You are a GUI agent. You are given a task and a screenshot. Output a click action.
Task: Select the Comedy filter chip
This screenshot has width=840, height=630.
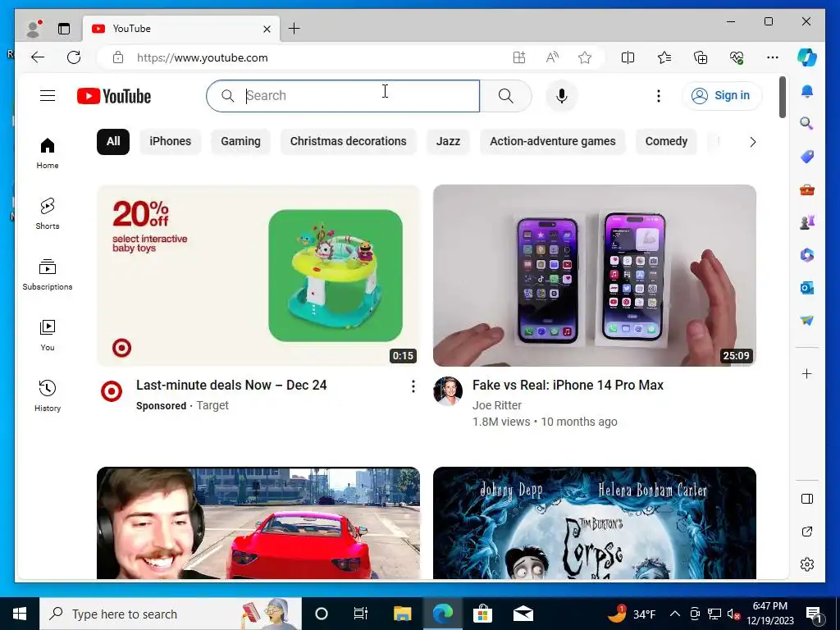[x=666, y=141]
